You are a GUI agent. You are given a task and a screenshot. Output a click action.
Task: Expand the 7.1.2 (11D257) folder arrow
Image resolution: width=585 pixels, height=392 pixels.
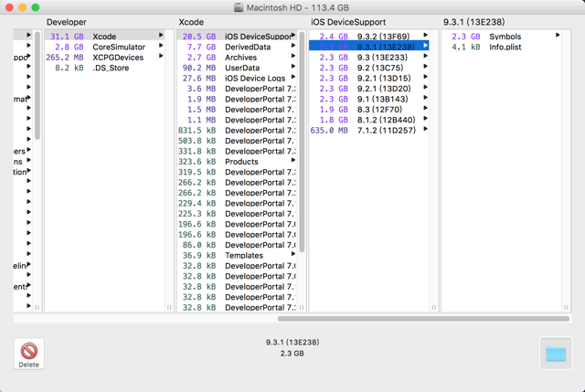click(425, 129)
